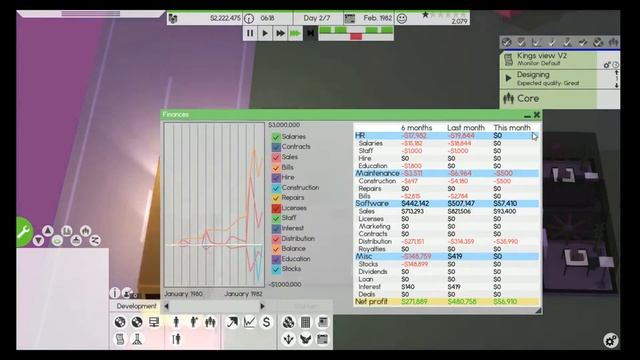Move priority down arrow on Designing task

click(x=616, y=85)
